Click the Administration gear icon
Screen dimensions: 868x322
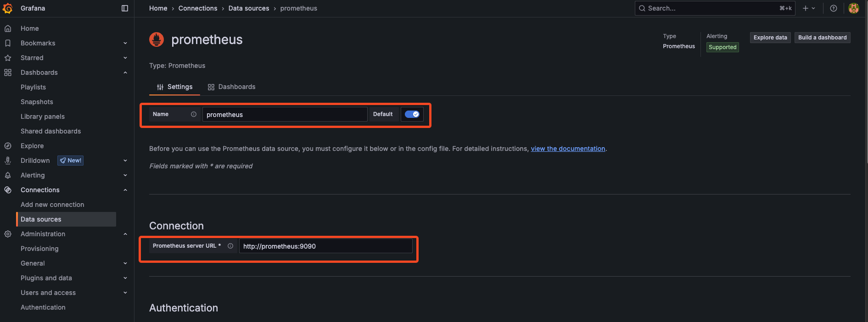tap(8, 234)
